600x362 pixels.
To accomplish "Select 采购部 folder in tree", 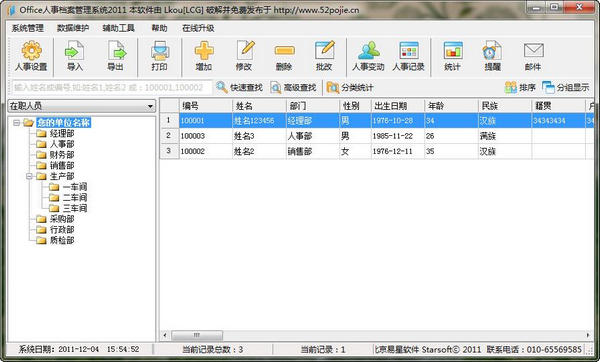I will coord(62,219).
